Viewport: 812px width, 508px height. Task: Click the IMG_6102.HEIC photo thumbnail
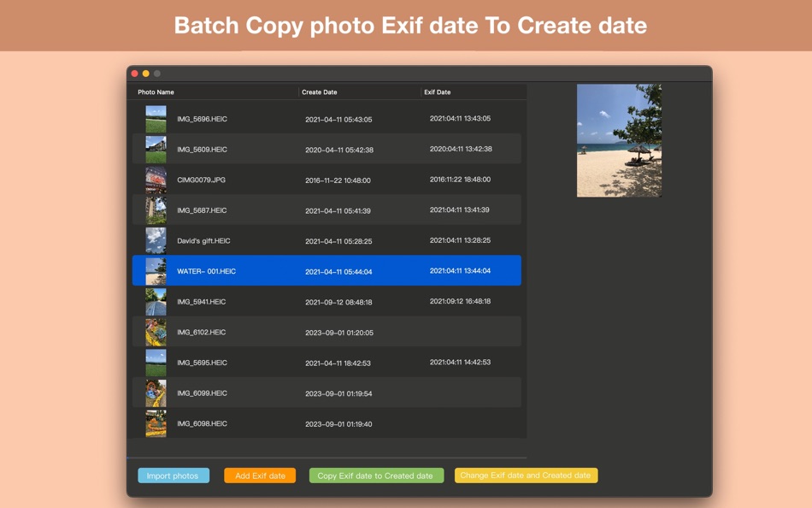(x=156, y=332)
